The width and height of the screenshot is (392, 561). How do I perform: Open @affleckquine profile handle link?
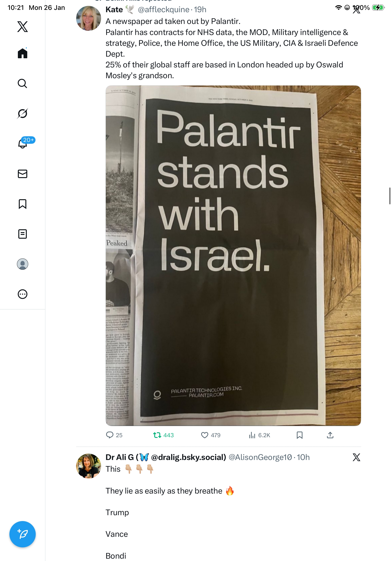(164, 10)
